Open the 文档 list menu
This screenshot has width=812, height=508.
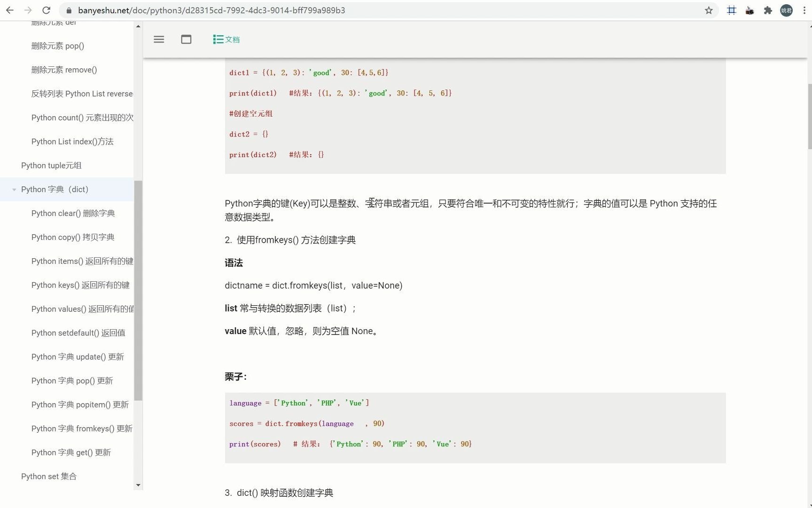(226, 40)
